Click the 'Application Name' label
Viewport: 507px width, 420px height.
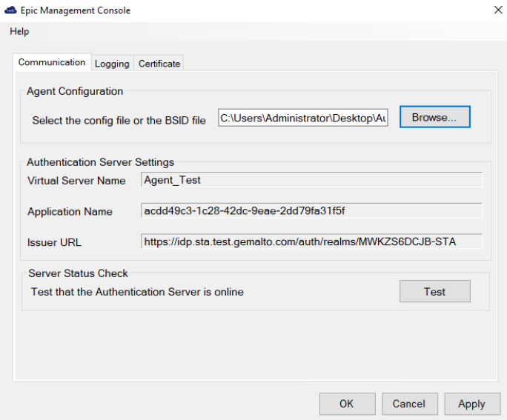click(70, 211)
